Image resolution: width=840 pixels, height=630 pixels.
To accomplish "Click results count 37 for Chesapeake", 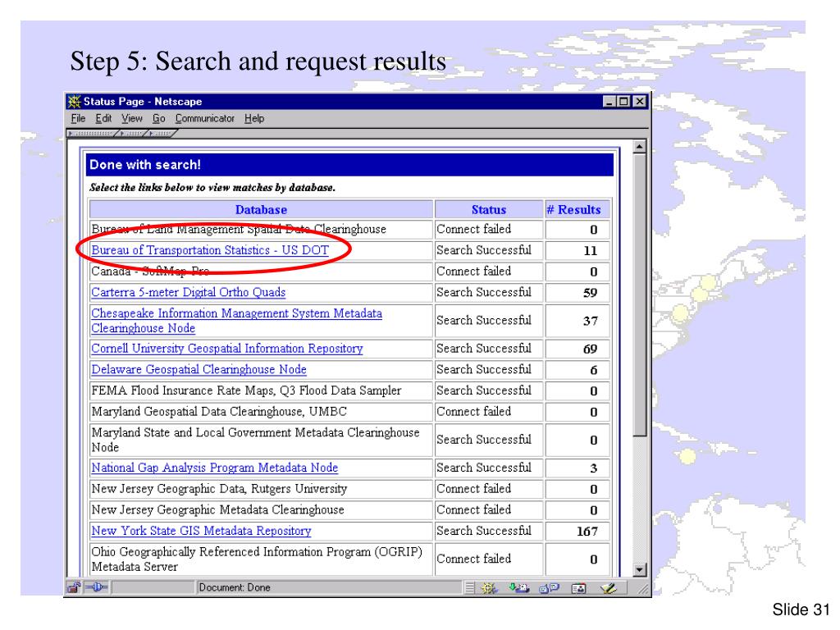I will pyautogui.click(x=591, y=321).
